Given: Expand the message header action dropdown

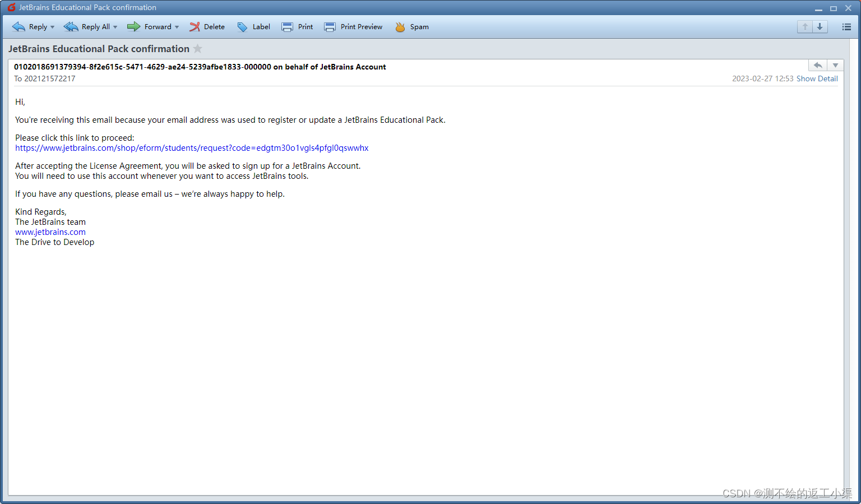Looking at the screenshot, I should (x=835, y=66).
